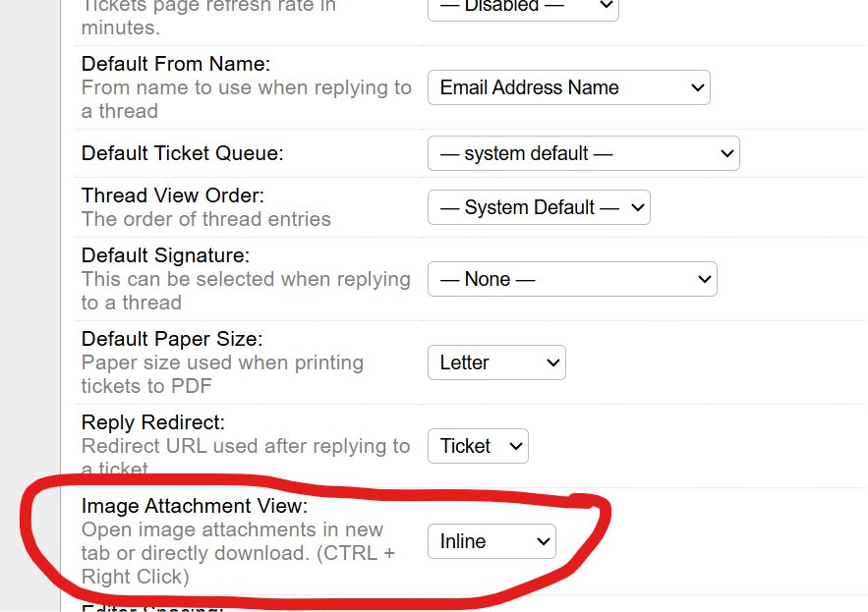Open the Default Paper Size 'Letter' dropdown
The width and height of the screenshot is (868, 612).
point(496,362)
